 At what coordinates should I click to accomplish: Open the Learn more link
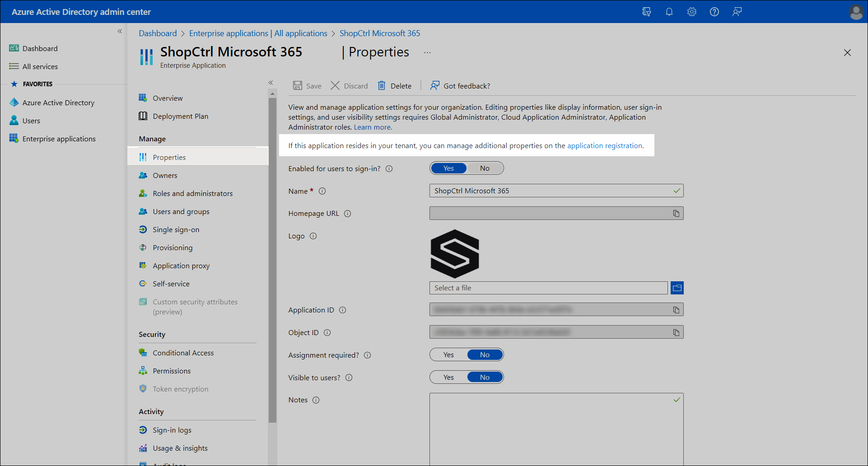coord(373,127)
